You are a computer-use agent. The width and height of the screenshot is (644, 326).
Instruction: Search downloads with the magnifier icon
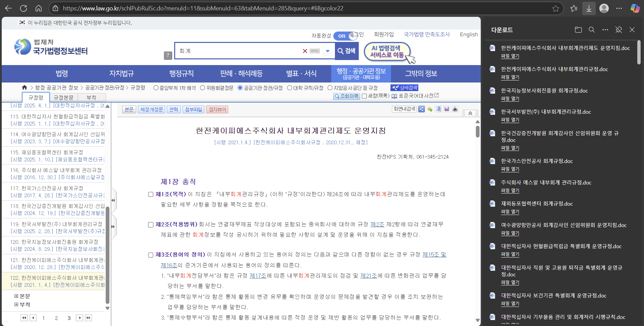(592, 30)
